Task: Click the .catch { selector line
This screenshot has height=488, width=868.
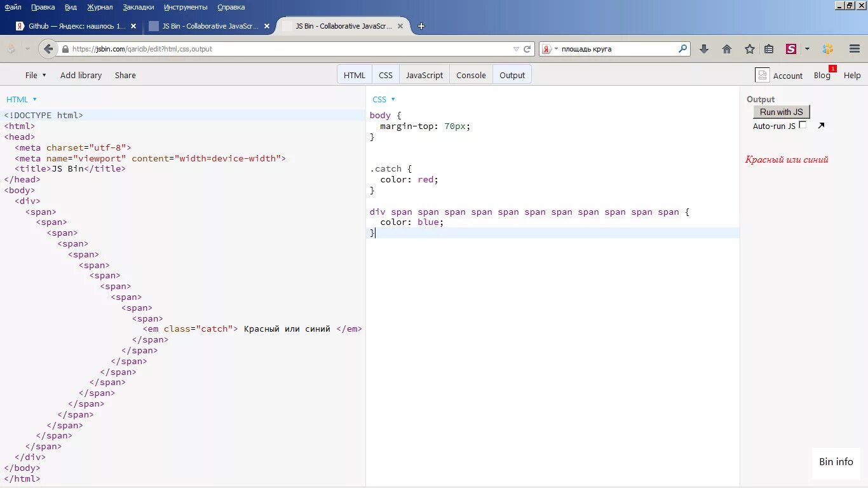Action: pyautogui.click(x=391, y=169)
